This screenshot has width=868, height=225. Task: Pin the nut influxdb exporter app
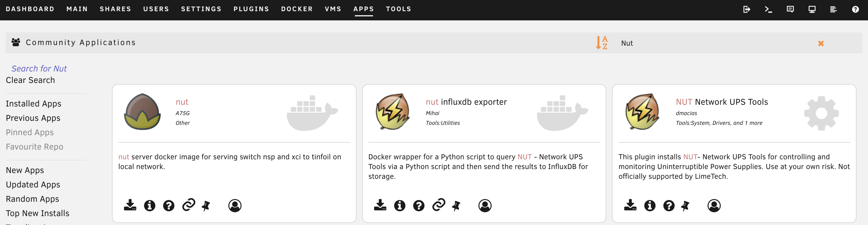[x=456, y=206]
